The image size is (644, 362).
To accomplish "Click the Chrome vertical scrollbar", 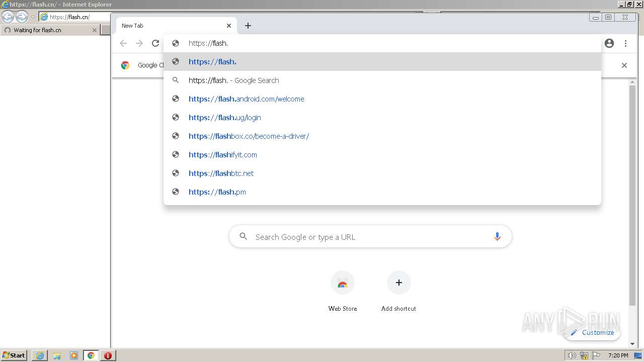I will coord(632,196).
